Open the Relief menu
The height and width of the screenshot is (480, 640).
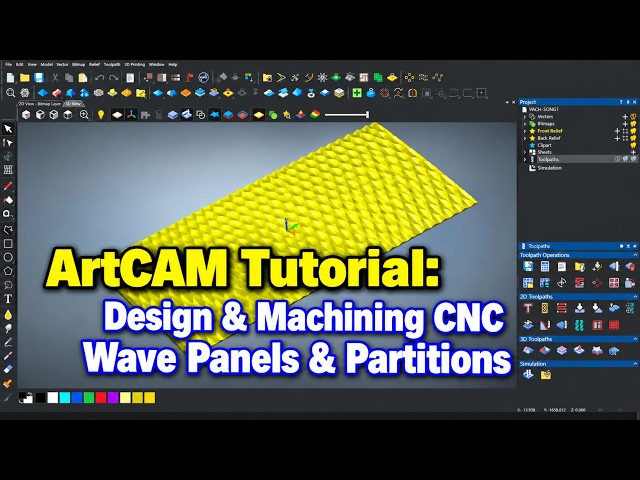(94, 64)
